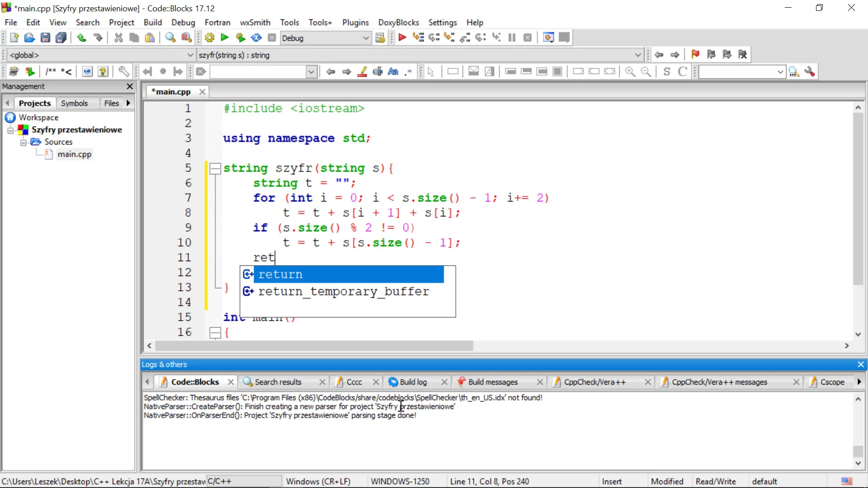Open the <global> scope dropdown
This screenshot has height=488, width=868.
pos(190,55)
